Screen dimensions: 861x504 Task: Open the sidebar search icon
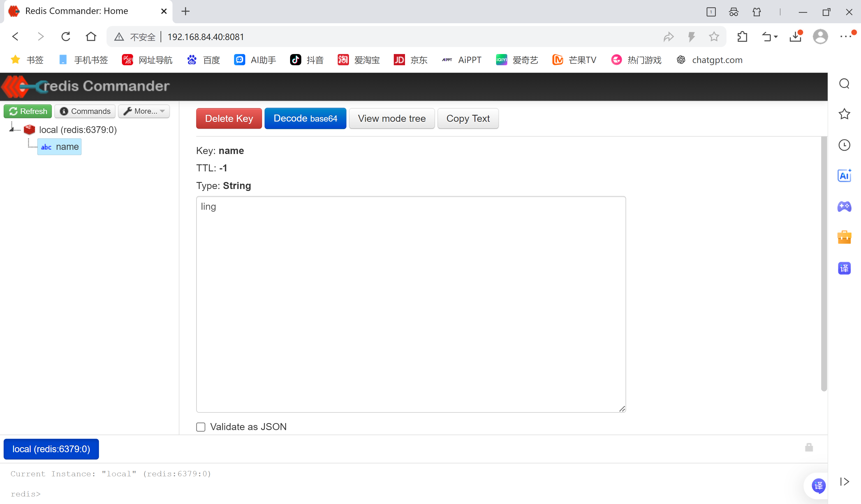tap(844, 84)
